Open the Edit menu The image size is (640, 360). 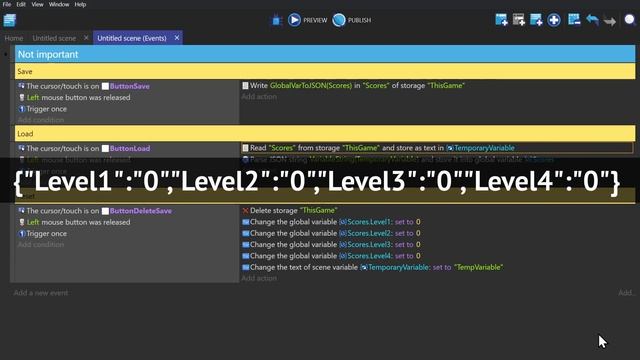pyautogui.click(x=21, y=4)
